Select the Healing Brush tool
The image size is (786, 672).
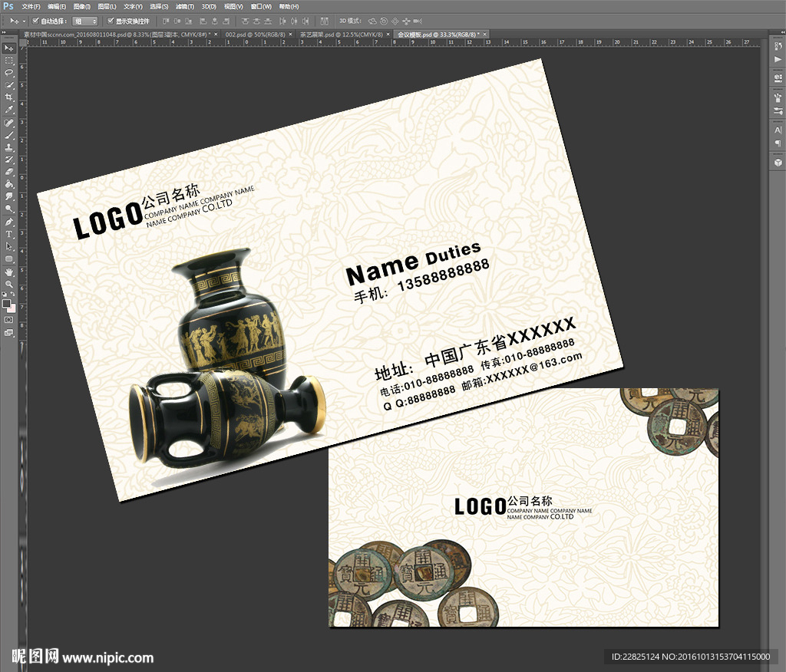pyautogui.click(x=9, y=123)
